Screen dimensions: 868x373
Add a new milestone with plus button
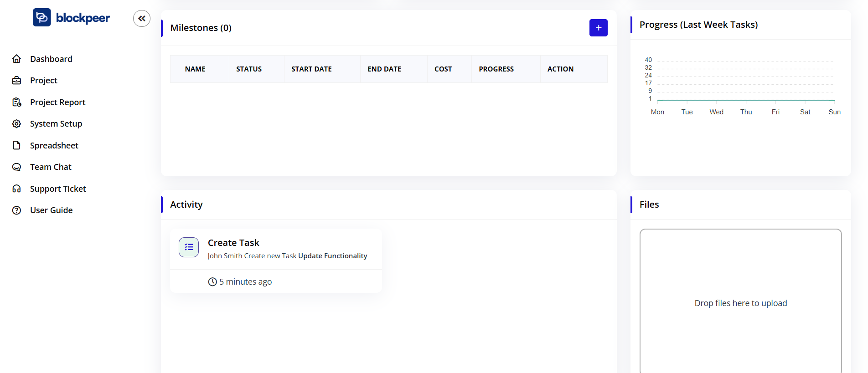(x=598, y=28)
